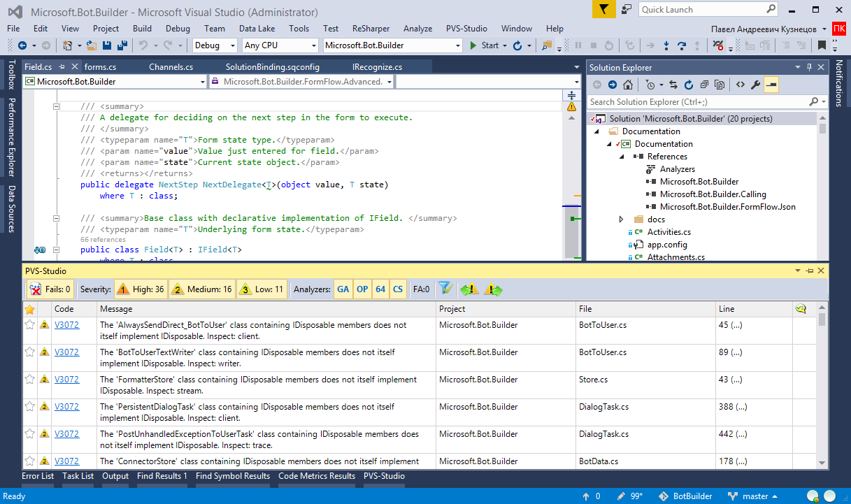Click the Solution Explorer Properties wrench icon
The image size is (851, 504).
coord(755,85)
